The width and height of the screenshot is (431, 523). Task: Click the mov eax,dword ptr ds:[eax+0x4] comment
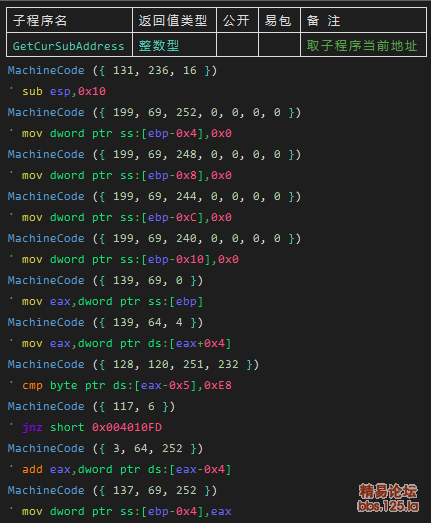(127, 344)
